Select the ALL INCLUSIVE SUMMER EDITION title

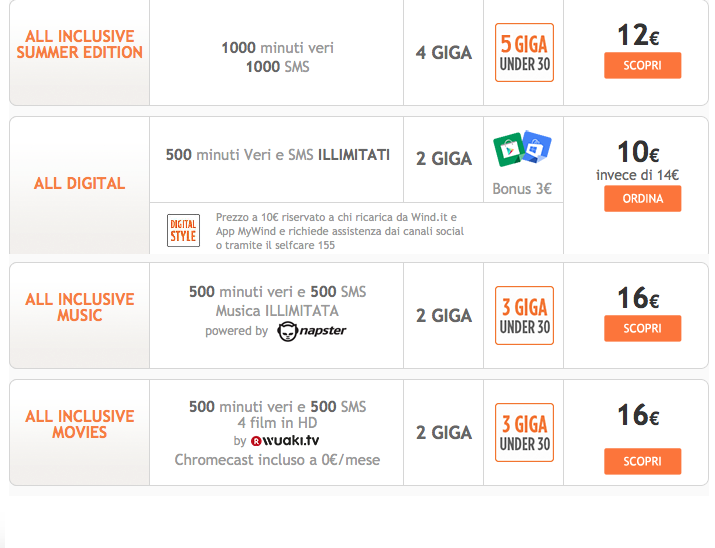80,44
